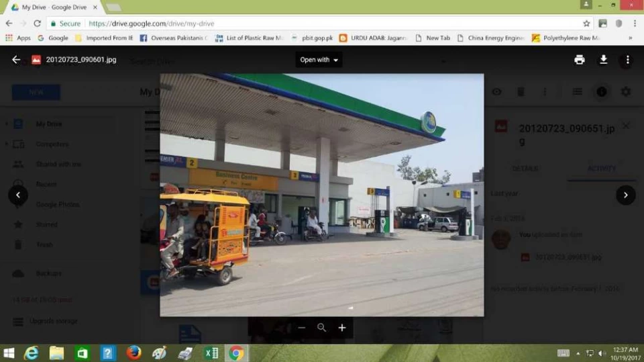This screenshot has height=362, width=644.
Task: Zoom in on the image preview
Action: point(341,328)
